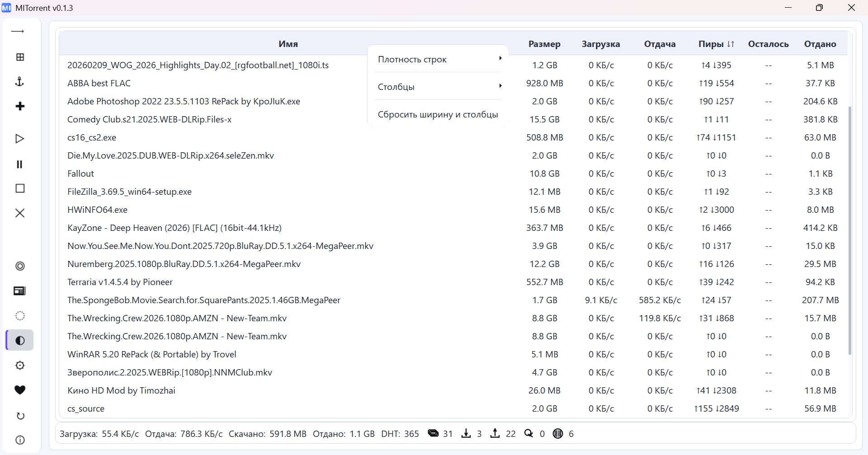The image size is (868, 455).
Task: Sort the list by the Пиры column
Action: (x=716, y=44)
